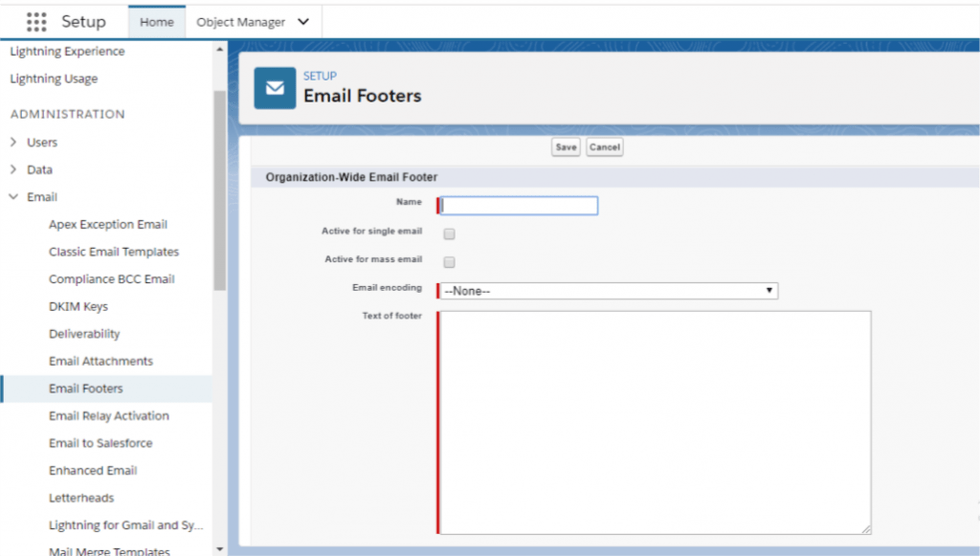Collapse the Email section in sidebar

pos(15,197)
